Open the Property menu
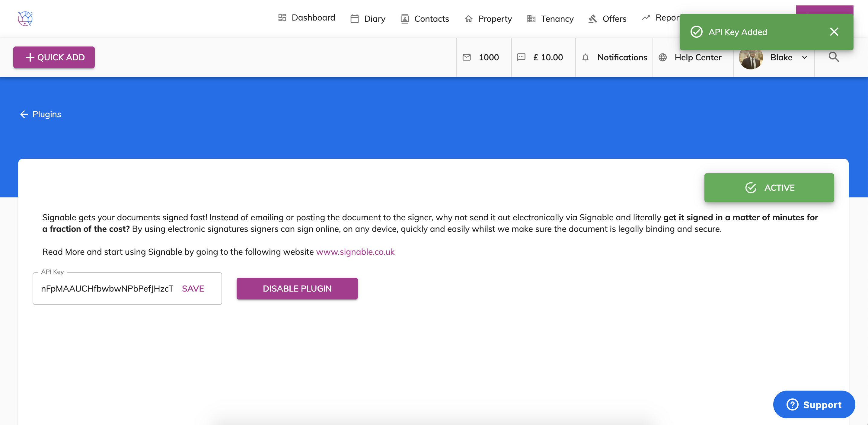The image size is (868, 425). [x=488, y=19]
